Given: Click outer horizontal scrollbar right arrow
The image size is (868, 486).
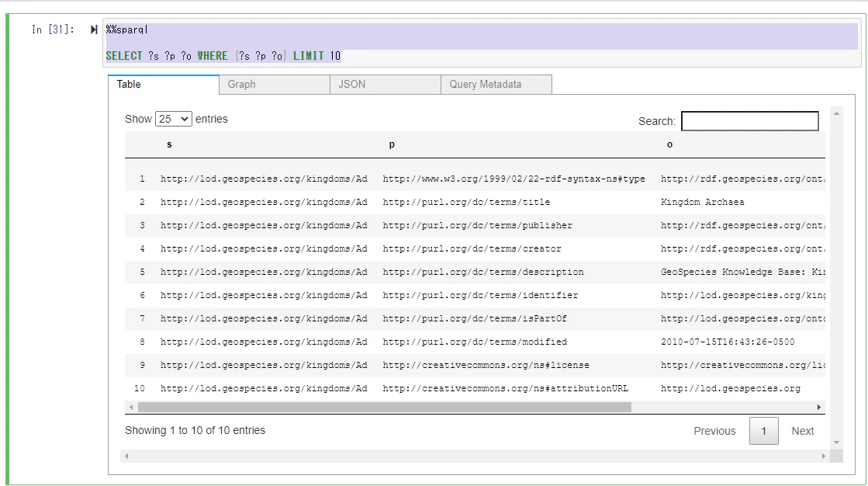Looking at the screenshot, I should (824, 456).
